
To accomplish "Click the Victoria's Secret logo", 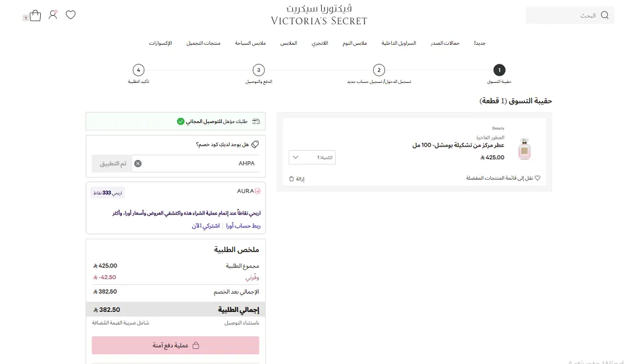I will pos(319,14).
